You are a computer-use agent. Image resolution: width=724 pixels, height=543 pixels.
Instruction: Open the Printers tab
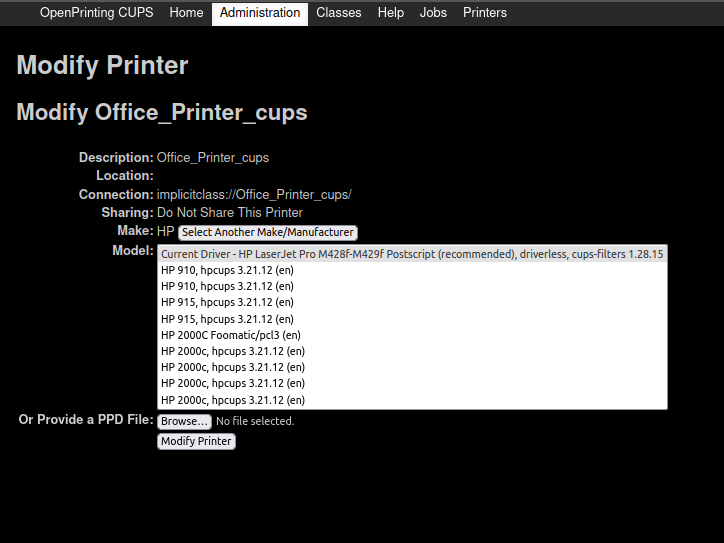[x=485, y=13]
